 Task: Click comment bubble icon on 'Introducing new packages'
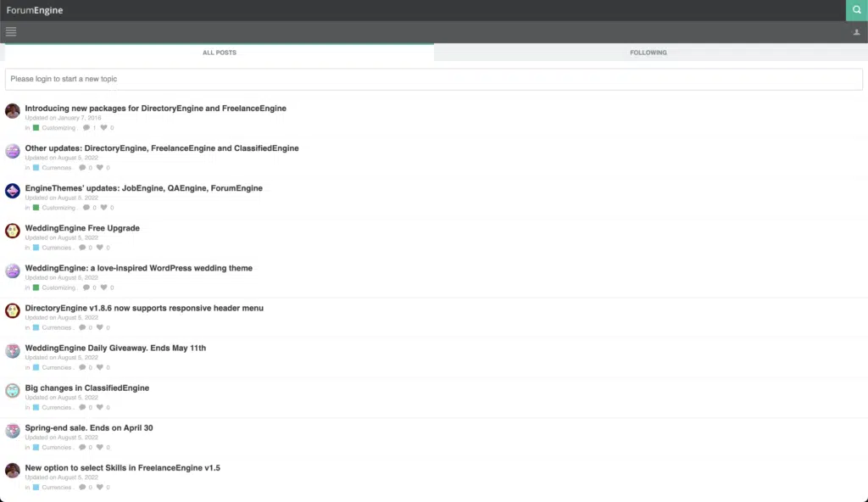pyautogui.click(x=86, y=127)
